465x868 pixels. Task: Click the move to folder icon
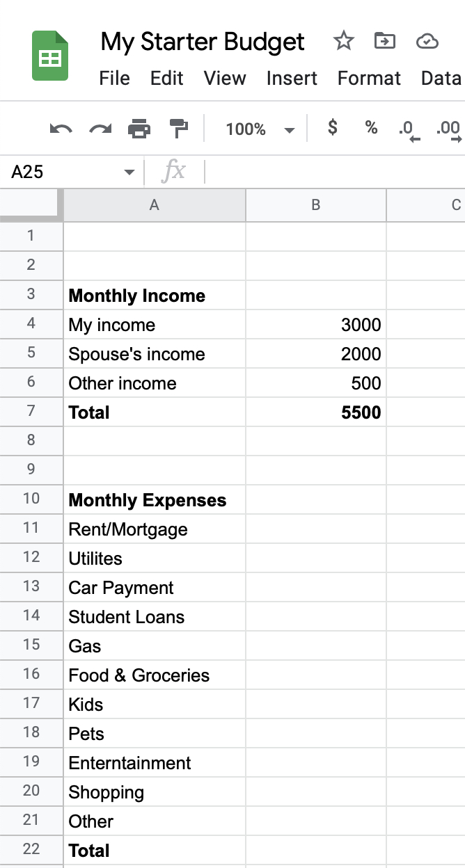pos(384,42)
